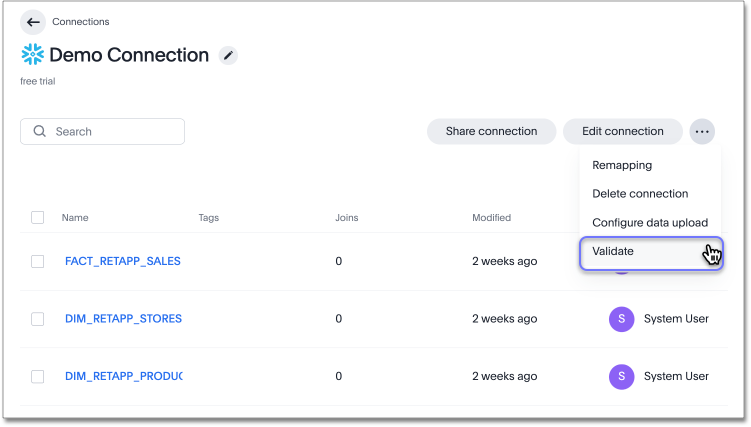The image size is (751, 427).
Task: Check the FACT_RETAPP_SALES row checkbox
Action: (x=38, y=261)
